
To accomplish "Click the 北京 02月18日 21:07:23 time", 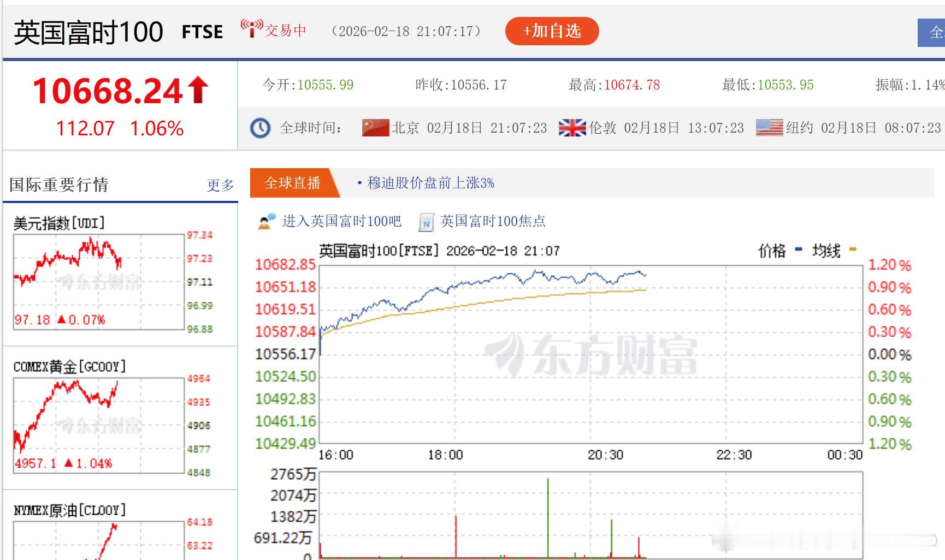I will click(x=469, y=128).
